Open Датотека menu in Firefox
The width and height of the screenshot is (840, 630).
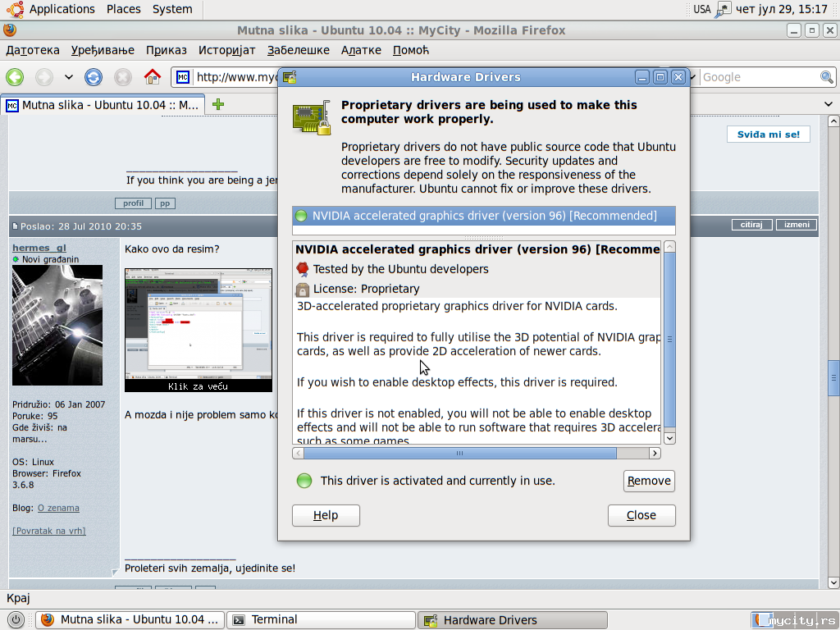pyautogui.click(x=33, y=50)
